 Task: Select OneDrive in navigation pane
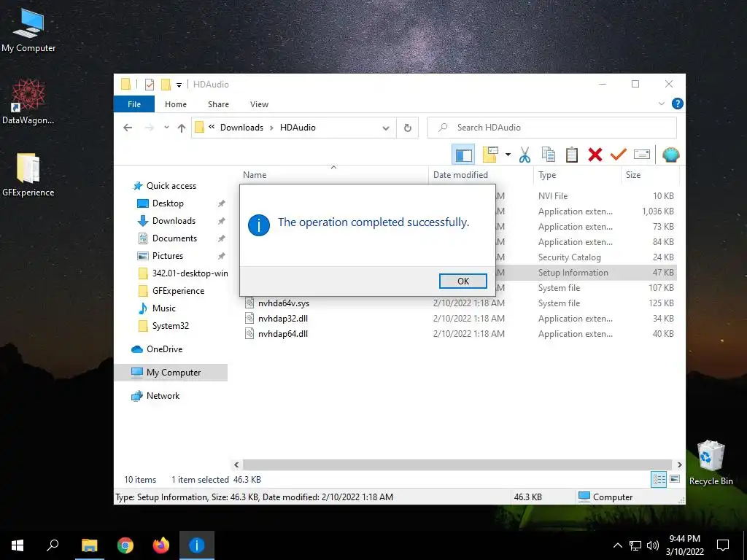coord(164,349)
